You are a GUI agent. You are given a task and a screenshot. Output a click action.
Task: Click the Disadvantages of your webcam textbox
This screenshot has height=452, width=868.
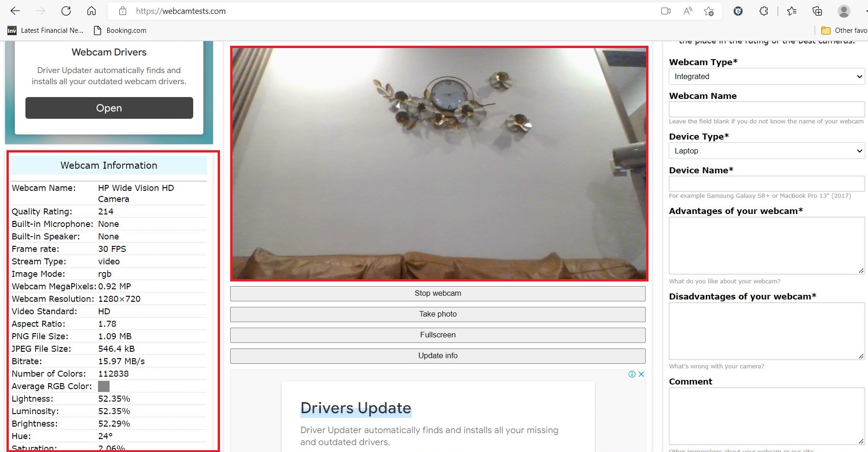[767, 331]
